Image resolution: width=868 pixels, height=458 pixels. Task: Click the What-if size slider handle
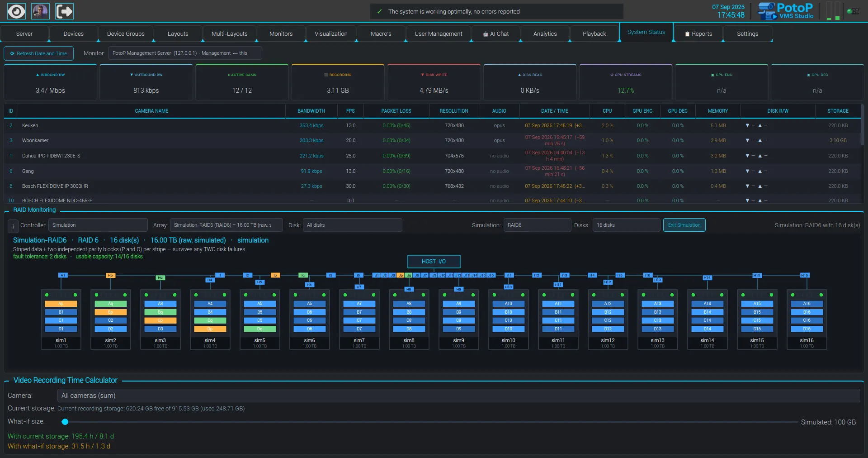[x=65, y=422]
